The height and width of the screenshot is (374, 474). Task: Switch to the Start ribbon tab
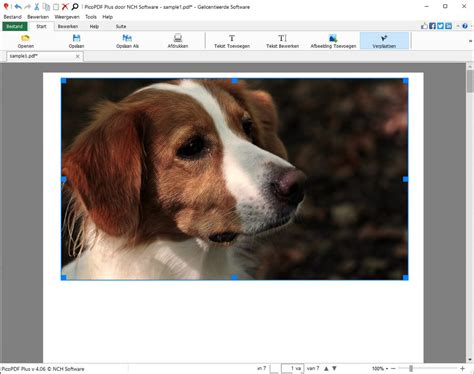[41, 26]
